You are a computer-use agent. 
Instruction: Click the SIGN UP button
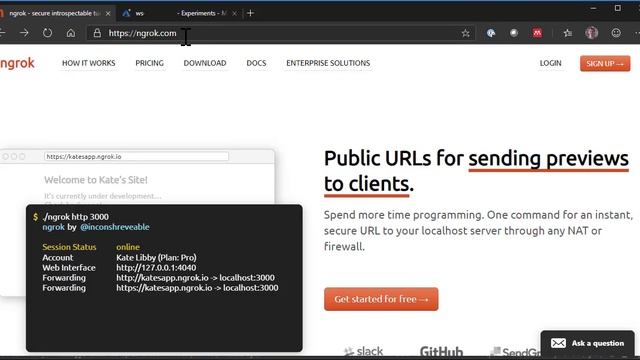[x=605, y=64]
